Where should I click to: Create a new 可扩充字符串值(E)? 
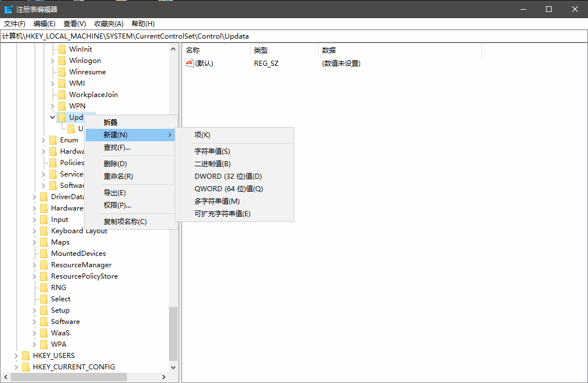point(234,213)
